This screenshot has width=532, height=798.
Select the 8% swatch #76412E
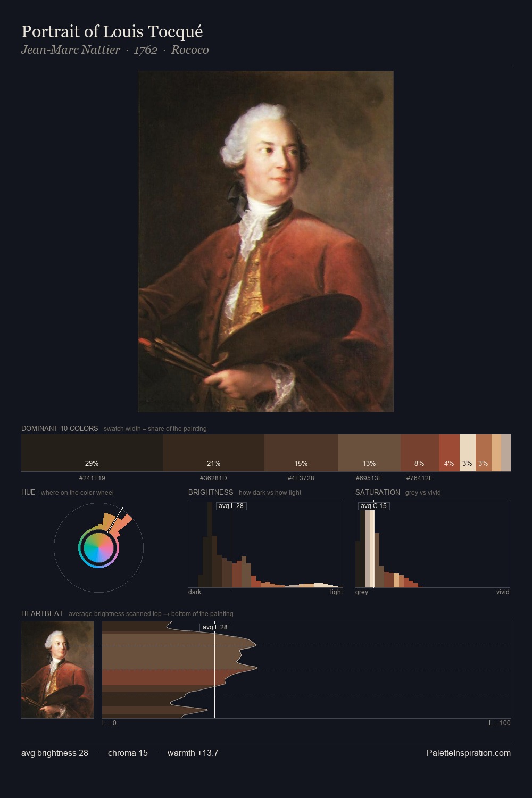pos(420,453)
